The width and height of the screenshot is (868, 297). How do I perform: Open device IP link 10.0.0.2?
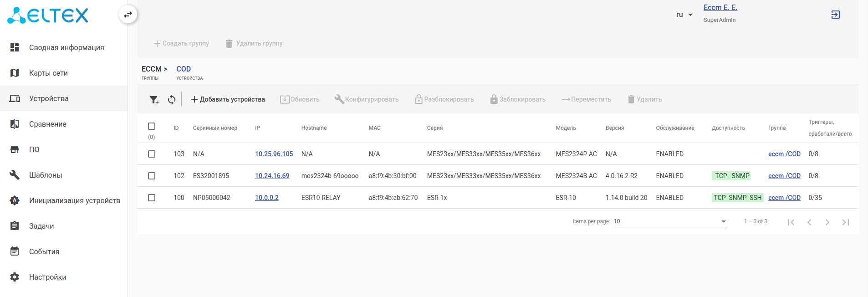(267, 198)
